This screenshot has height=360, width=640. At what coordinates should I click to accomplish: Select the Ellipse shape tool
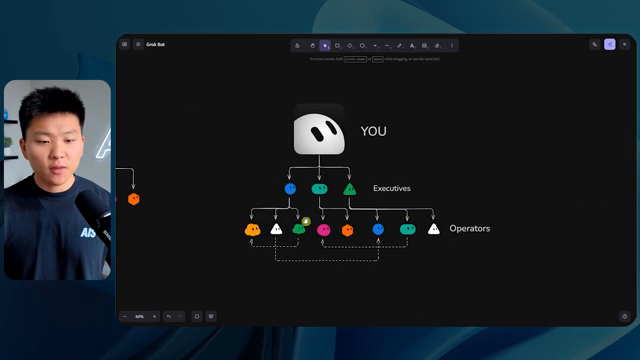(x=362, y=46)
